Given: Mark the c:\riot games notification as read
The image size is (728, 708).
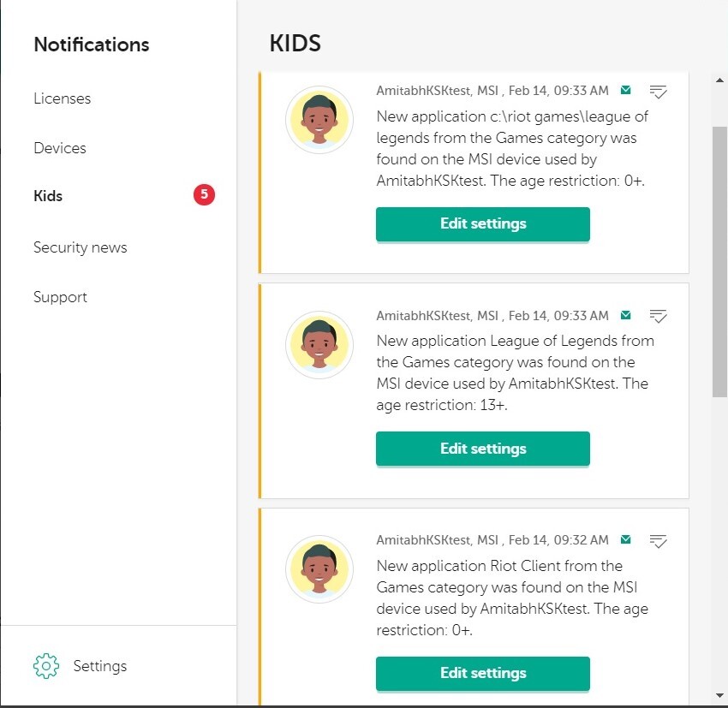Looking at the screenshot, I should (658, 92).
